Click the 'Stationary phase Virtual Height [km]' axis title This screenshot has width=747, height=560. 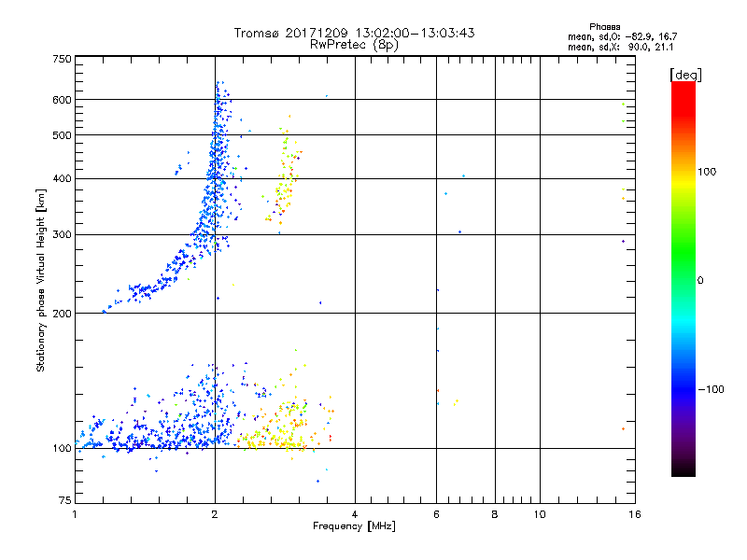pos(40,281)
